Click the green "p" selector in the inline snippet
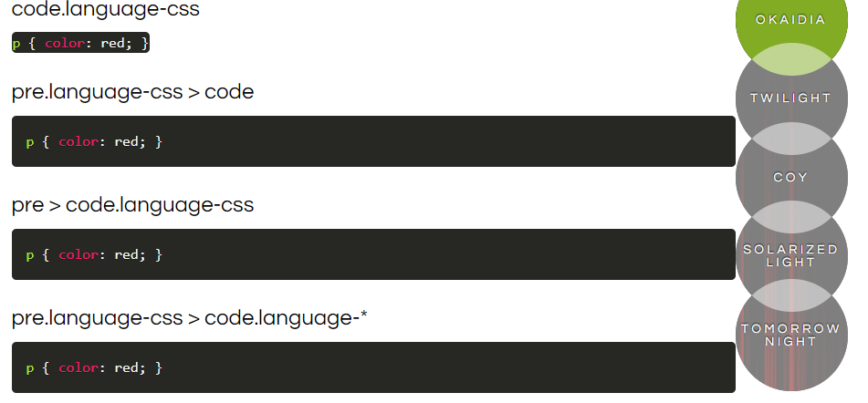The width and height of the screenshot is (868, 403). (16, 43)
